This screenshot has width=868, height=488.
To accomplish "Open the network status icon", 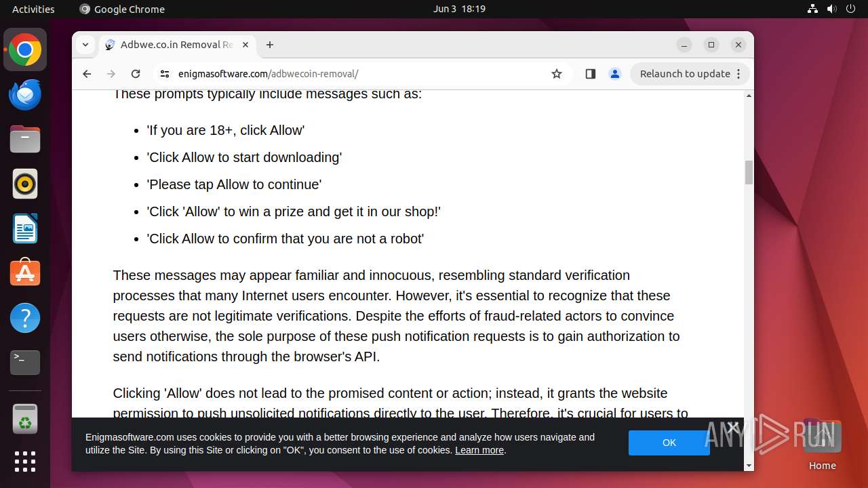I will click(813, 9).
